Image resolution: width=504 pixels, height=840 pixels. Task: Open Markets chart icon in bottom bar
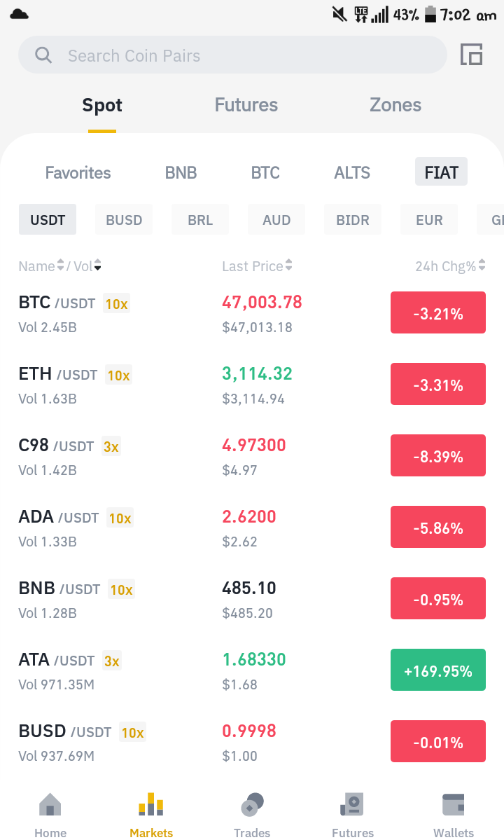click(151, 805)
